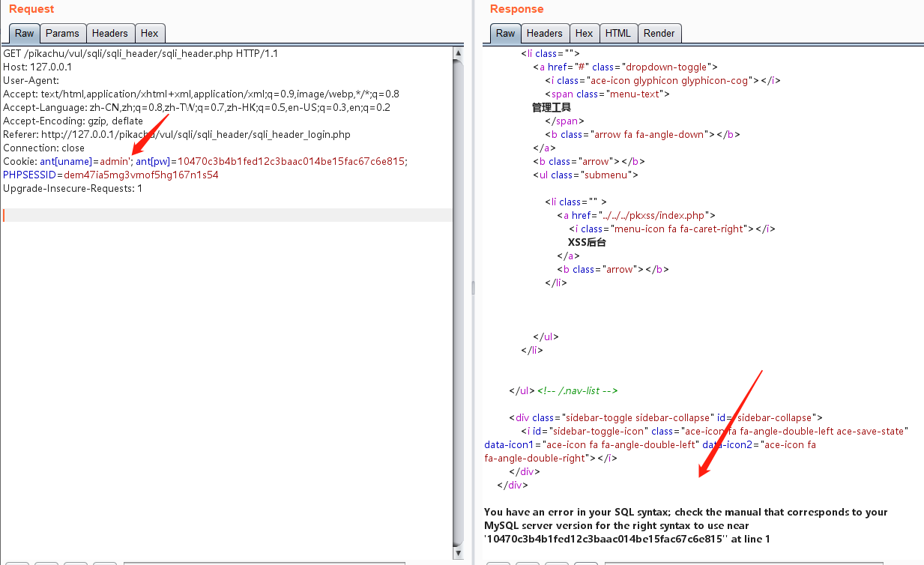This screenshot has height=565, width=924.
Task: Click the glyphicon-cog icon tag line
Action: (x=662, y=80)
